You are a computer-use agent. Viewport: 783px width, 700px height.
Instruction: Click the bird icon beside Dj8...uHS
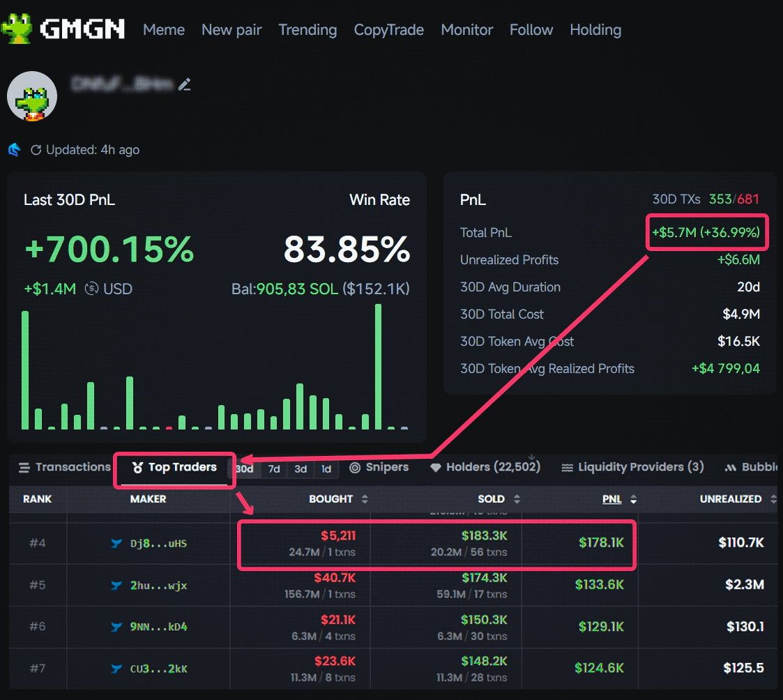point(116,543)
